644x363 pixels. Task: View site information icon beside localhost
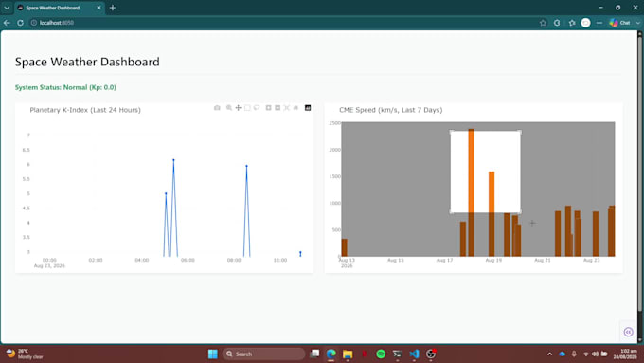pos(34,23)
